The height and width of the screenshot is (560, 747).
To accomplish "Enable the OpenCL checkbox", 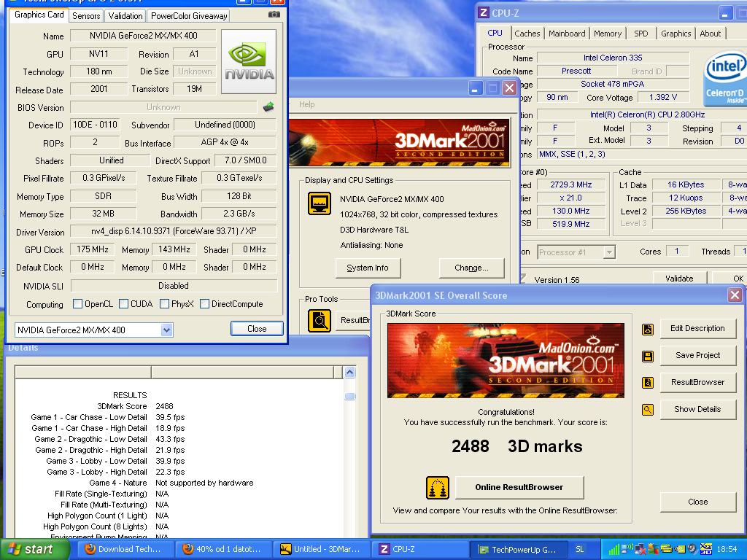I will pyautogui.click(x=77, y=304).
